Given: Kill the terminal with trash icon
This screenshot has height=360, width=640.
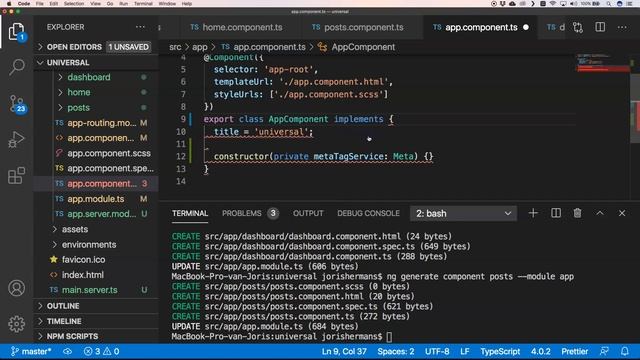Looking at the screenshot, I should click(578, 213).
